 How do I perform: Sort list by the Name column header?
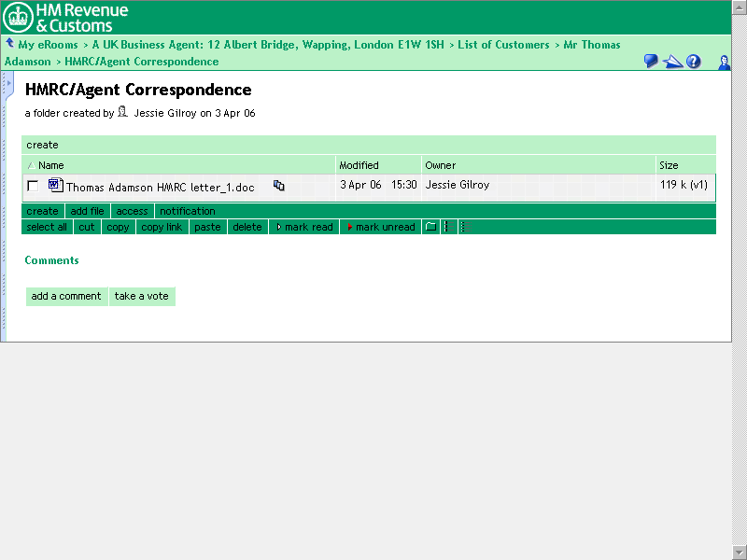click(x=51, y=165)
